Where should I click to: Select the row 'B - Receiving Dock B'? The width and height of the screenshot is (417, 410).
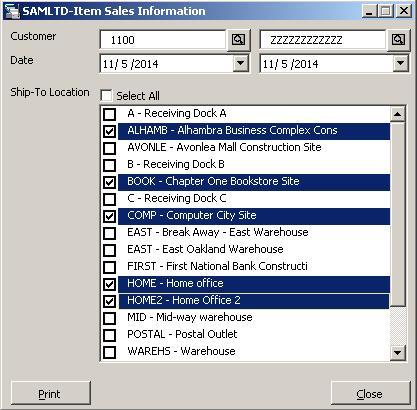254,164
